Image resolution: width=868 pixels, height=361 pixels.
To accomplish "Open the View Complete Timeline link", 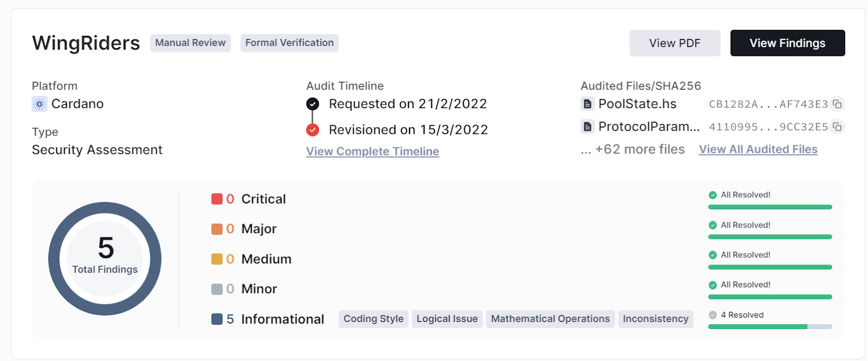I will click(x=372, y=152).
